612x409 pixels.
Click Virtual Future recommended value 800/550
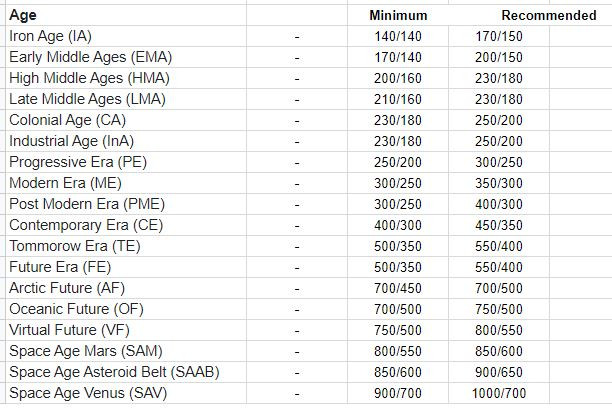pos(499,330)
